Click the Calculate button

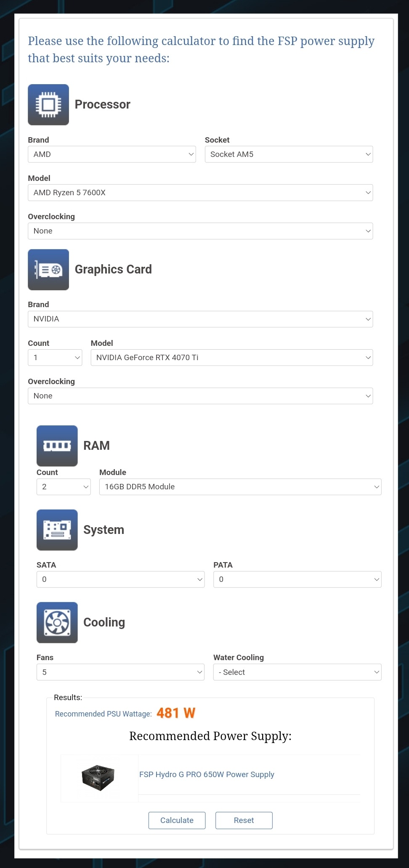coord(177,820)
